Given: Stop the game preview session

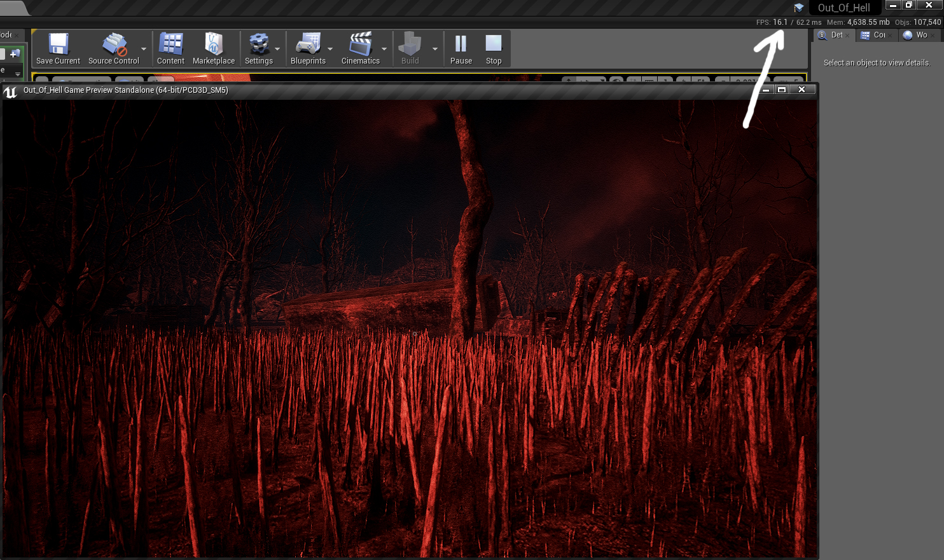Looking at the screenshot, I should 494,44.
